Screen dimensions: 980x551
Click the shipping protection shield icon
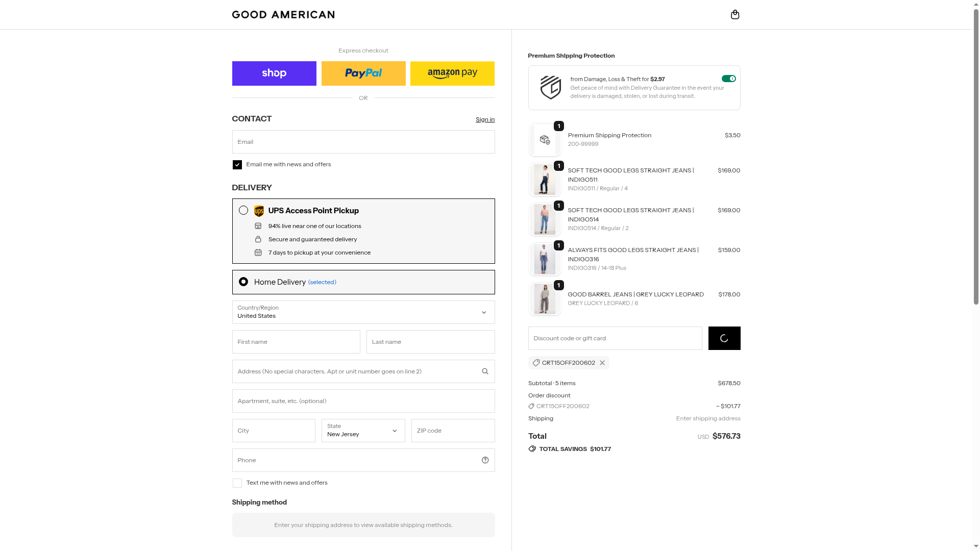[x=551, y=88]
